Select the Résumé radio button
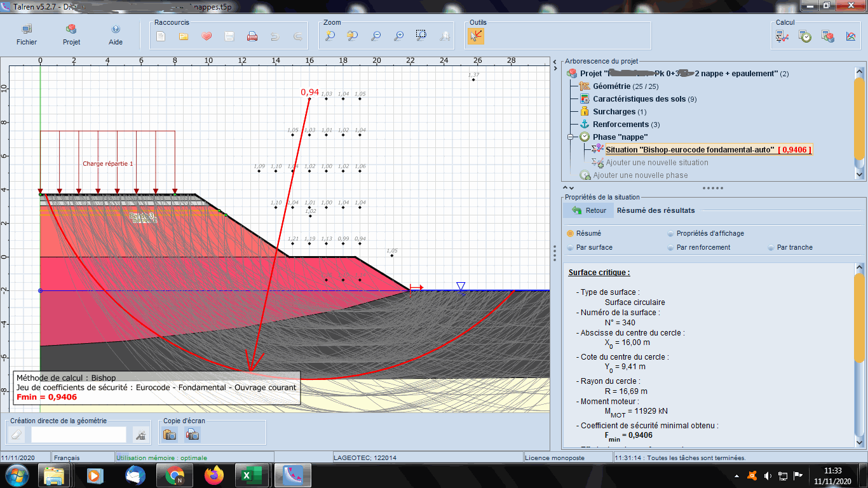Viewport: 868px width, 488px height. (570, 233)
